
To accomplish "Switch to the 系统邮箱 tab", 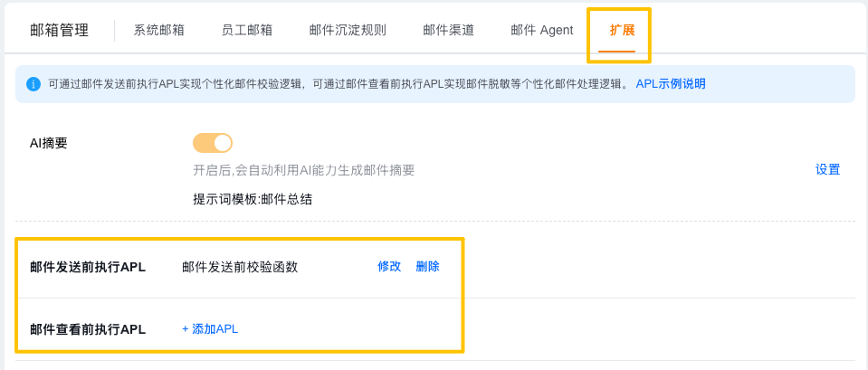I will point(159,31).
